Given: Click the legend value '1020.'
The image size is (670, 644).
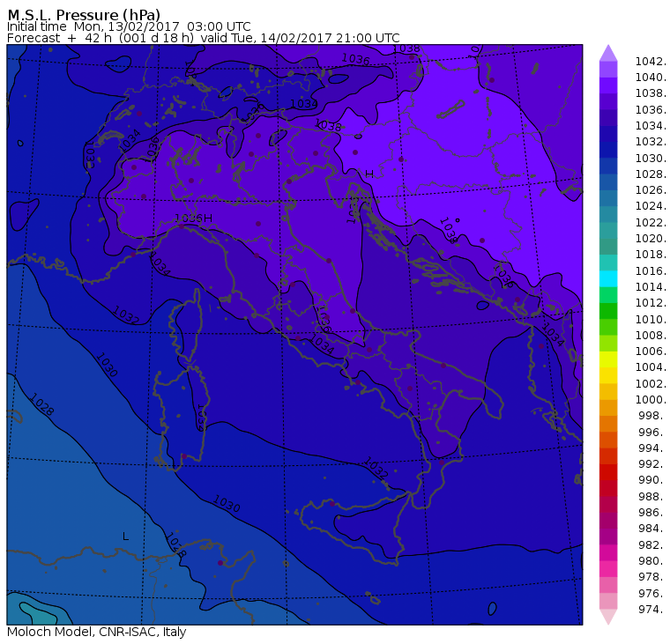Looking at the screenshot, I should 651,238.
